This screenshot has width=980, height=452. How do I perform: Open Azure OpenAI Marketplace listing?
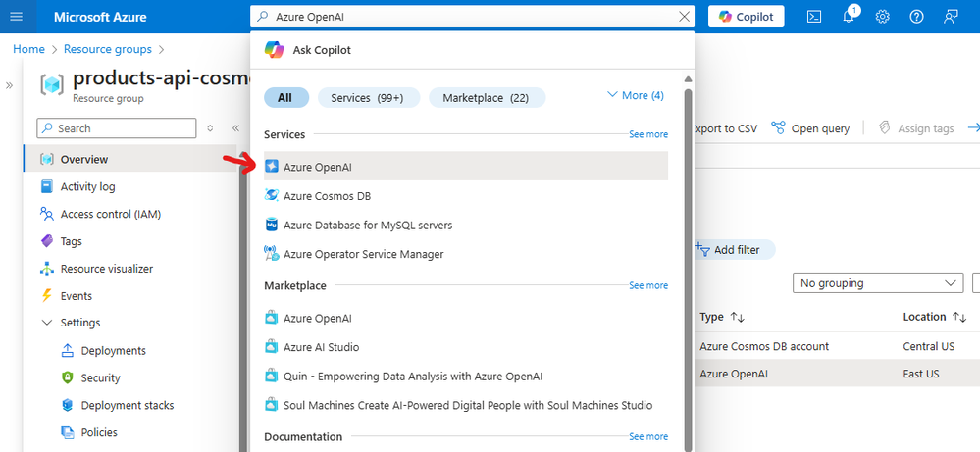(466, 318)
